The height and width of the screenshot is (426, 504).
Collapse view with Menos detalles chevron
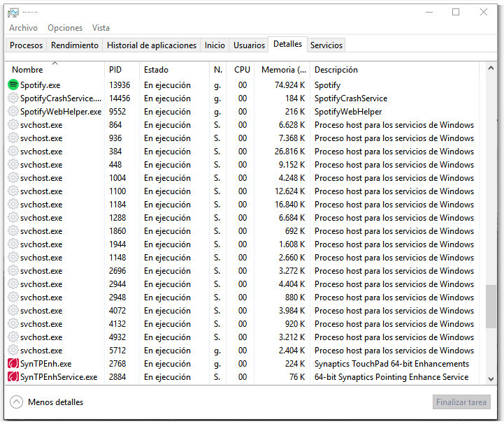(x=17, y=402)
